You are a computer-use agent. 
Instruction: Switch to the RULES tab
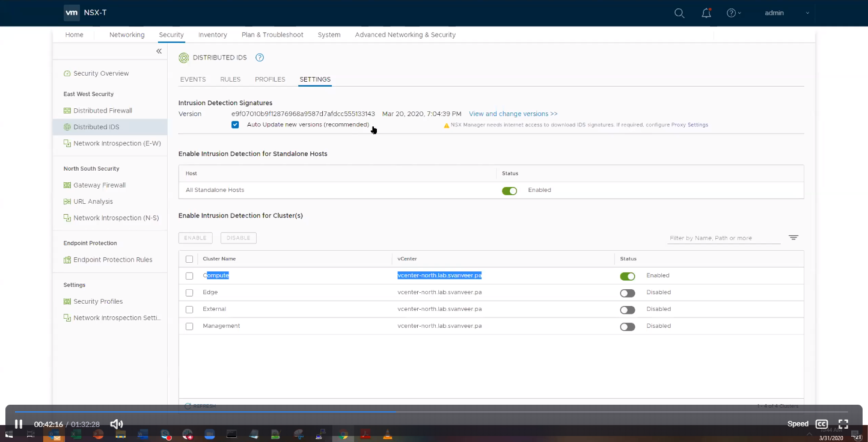pos(230,79)
